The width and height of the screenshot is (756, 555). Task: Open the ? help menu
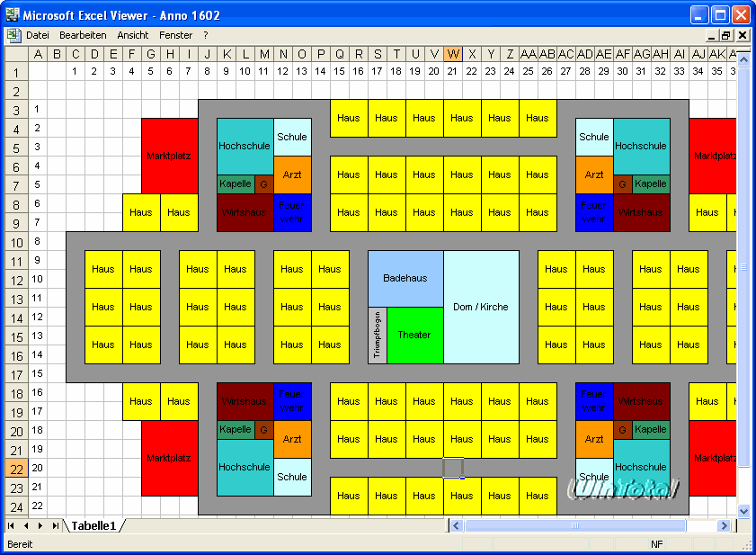tap(205, 35)
